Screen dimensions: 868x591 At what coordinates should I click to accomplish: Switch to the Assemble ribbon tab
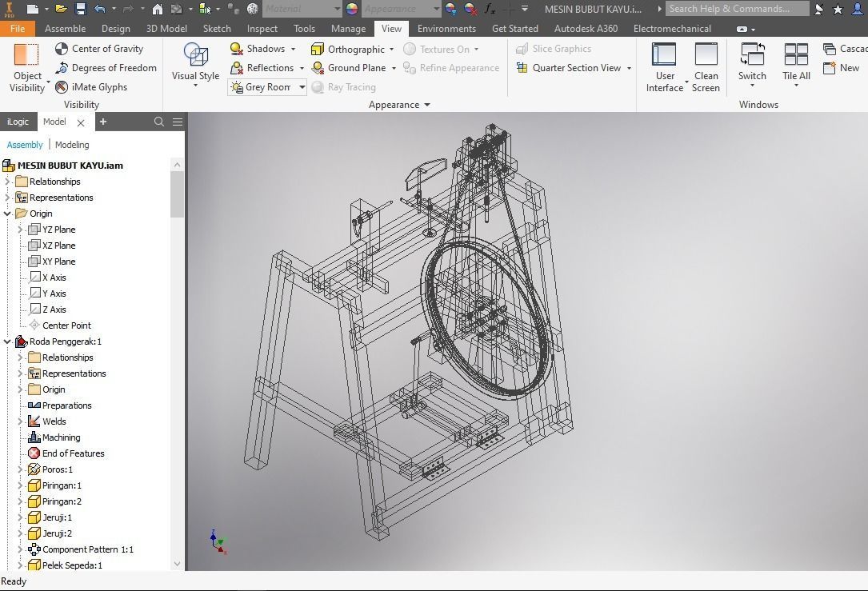pos(65,28)
